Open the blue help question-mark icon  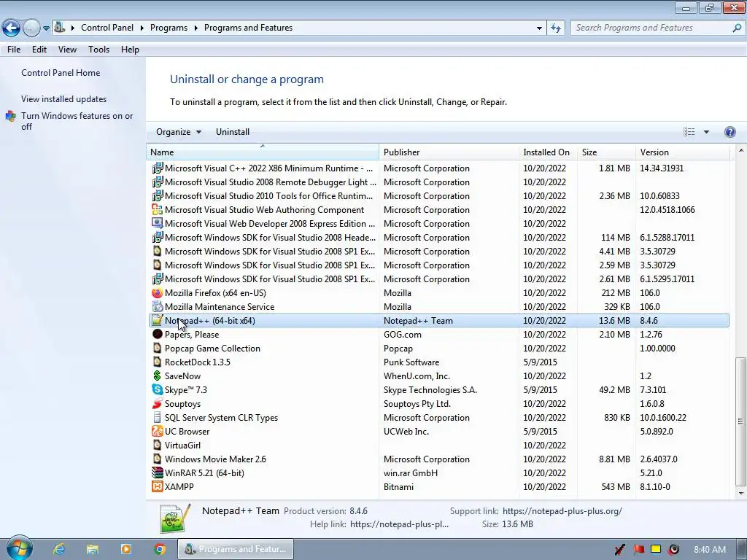(729, 132)
